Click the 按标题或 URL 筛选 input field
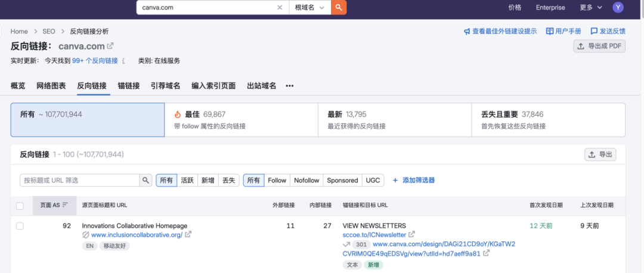The image size is (644, 273). [80, 180]
